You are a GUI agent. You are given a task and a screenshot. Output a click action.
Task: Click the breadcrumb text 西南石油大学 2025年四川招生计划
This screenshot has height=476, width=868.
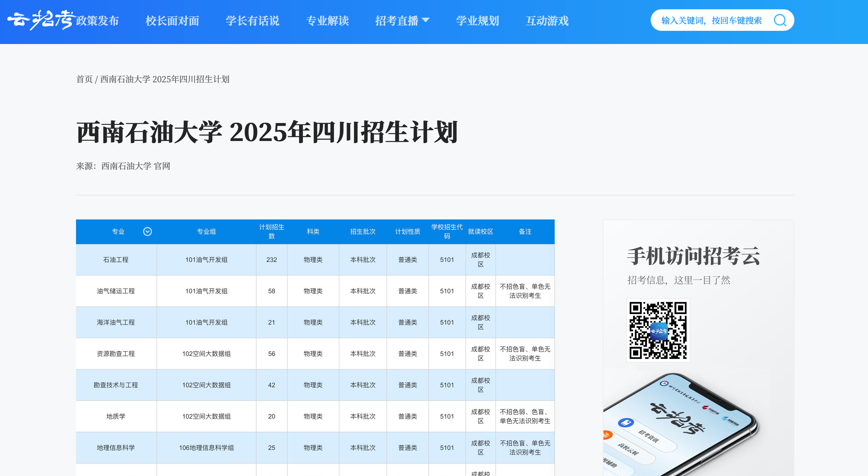click(x=165, y=79)
